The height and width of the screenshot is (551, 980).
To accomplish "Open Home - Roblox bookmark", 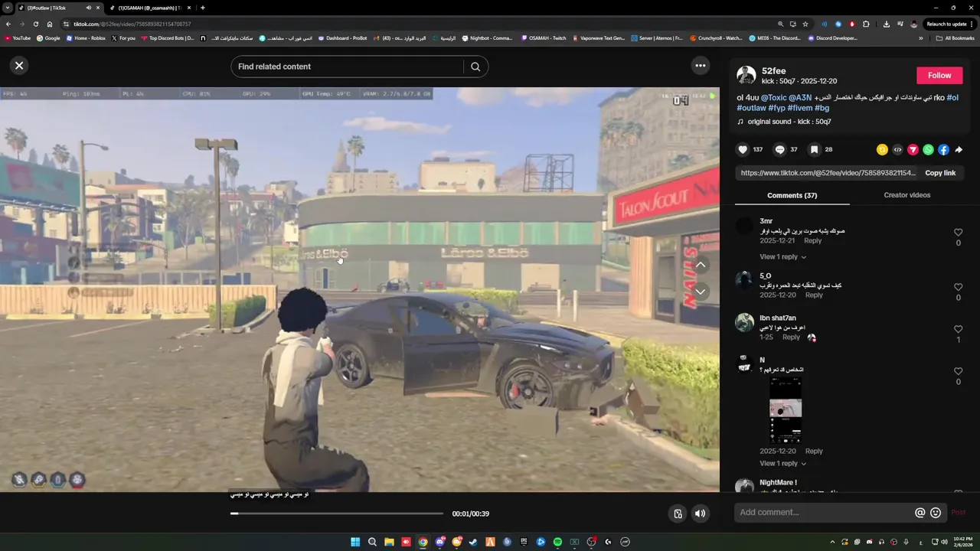I will tap(86, 38).
